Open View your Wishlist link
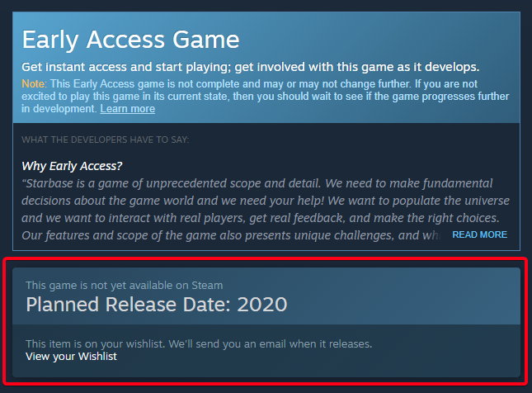The image size is (532, 393). [x=71, y=356]
